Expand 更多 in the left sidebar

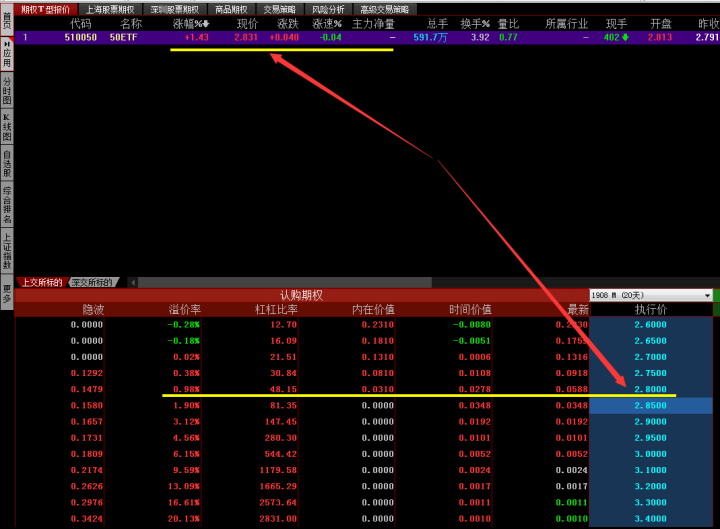(x=7, y=293)
